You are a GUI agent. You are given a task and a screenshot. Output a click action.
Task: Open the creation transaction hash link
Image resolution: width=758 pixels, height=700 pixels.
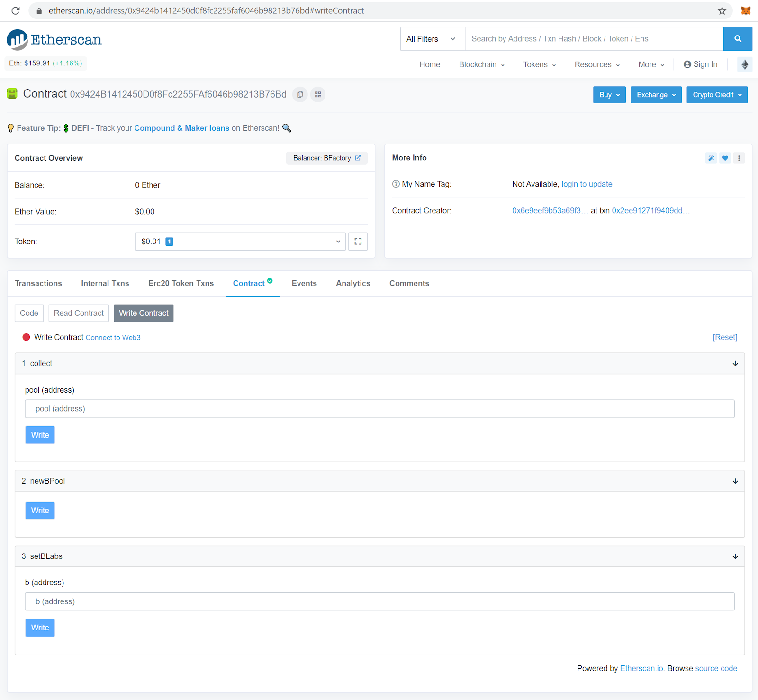[x=651, y=211]
